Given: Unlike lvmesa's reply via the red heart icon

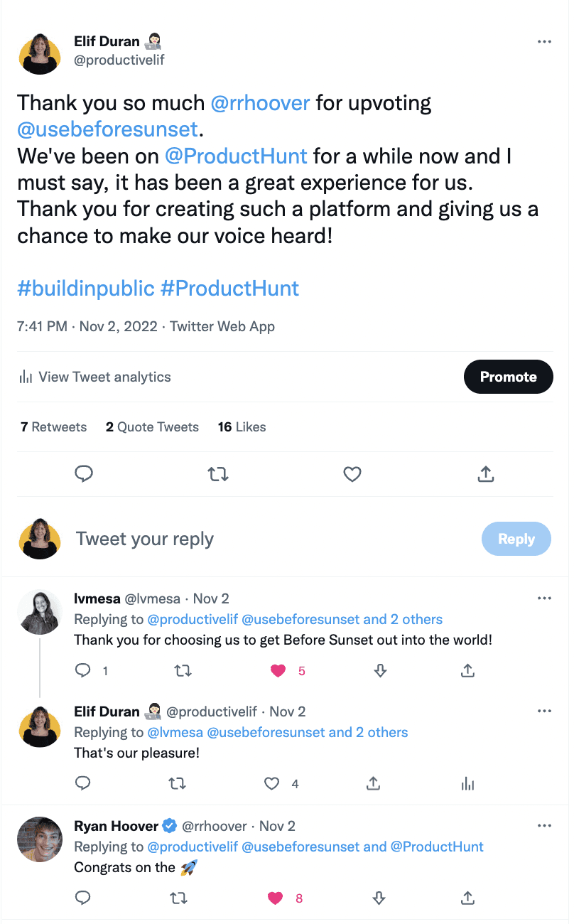Looking at the screenshot, I should (x=278, y=670).
